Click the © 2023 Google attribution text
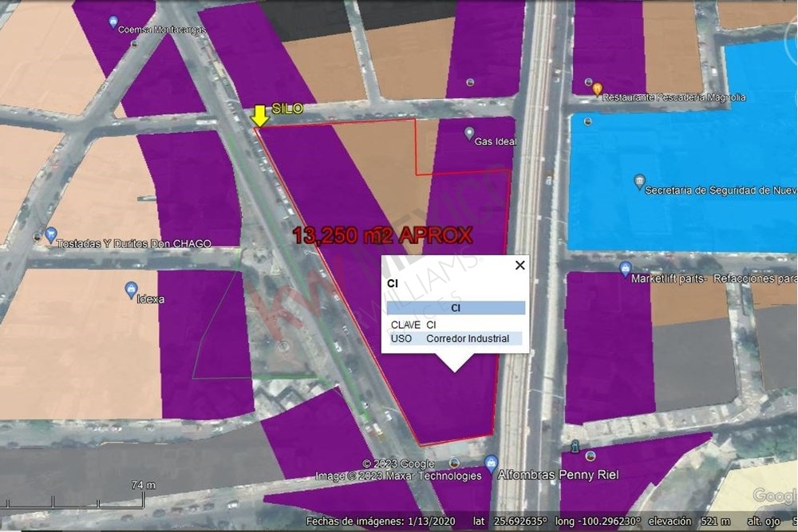This screenshot has width=798, height=532. tap(398, 464)
